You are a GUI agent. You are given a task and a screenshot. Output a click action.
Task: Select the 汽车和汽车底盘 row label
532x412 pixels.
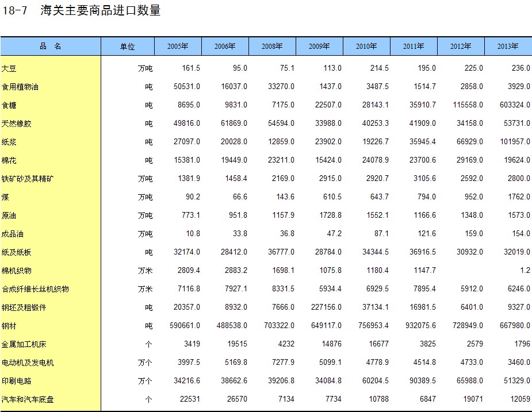(28, 399)
